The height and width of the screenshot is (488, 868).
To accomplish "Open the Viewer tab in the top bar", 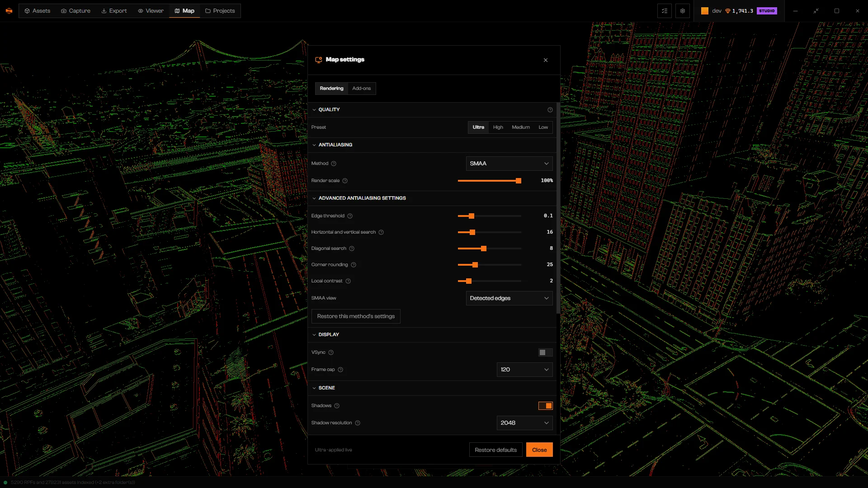I will [x=151, y=11].
